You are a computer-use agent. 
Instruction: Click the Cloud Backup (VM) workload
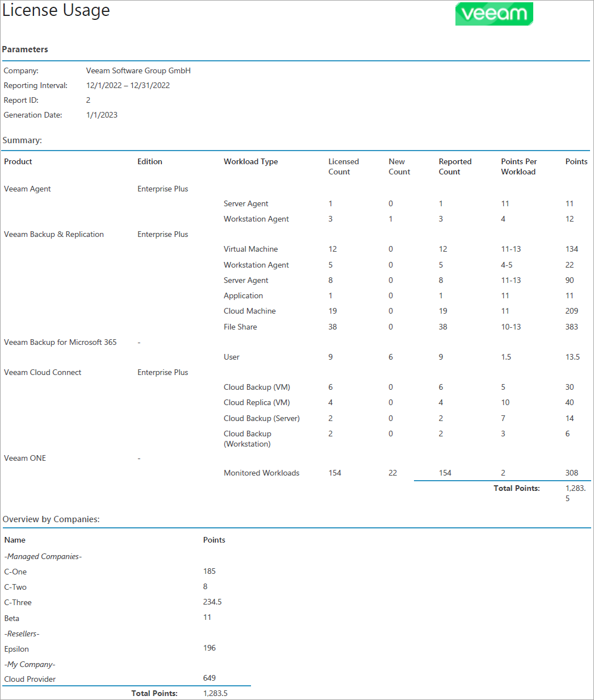(x=256, y=387)
